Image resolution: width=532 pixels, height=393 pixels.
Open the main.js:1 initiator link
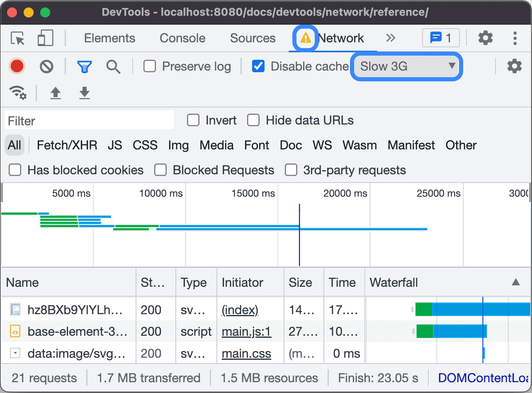point(246,332)
